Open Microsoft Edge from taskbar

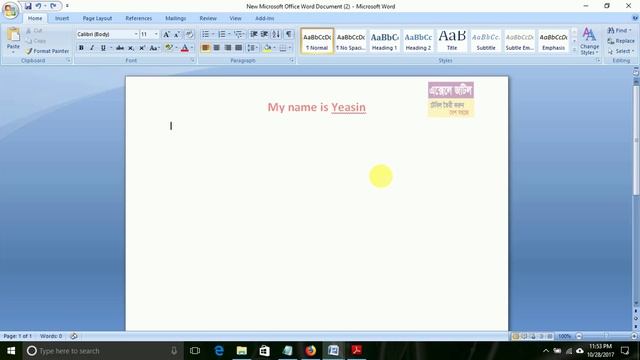(219, 351)
